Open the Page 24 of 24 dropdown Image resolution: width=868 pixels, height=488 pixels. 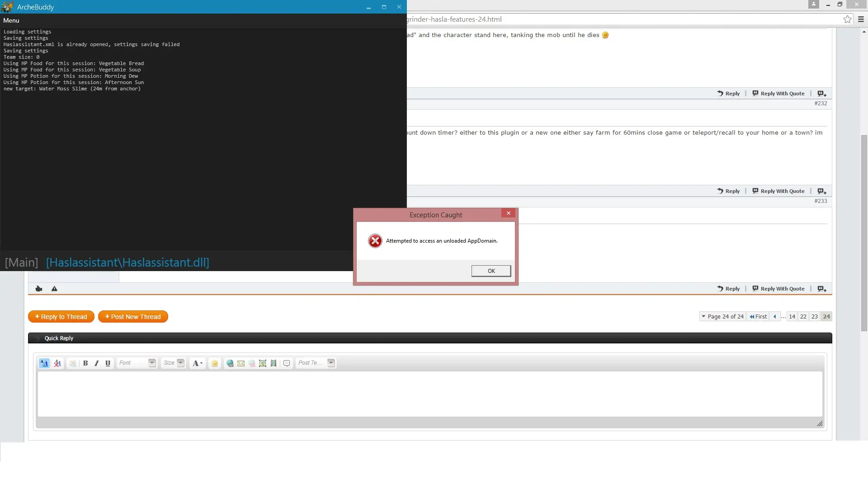click(x=722, y=317)
